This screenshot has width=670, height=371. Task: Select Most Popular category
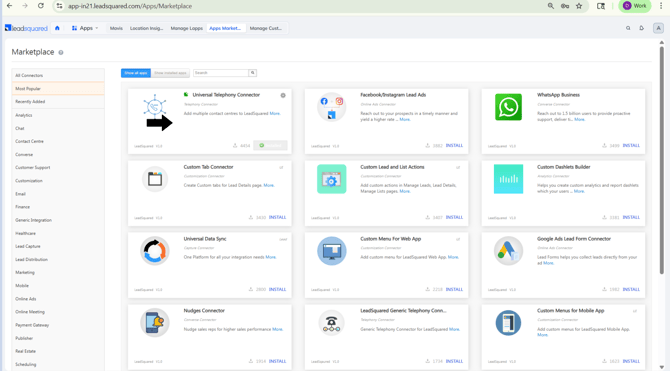[58, 88]
